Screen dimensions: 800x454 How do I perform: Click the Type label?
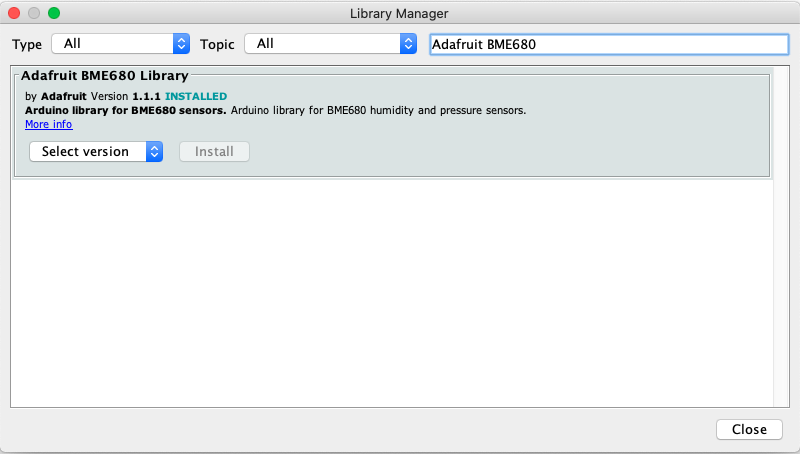click(x=27, y=44)
